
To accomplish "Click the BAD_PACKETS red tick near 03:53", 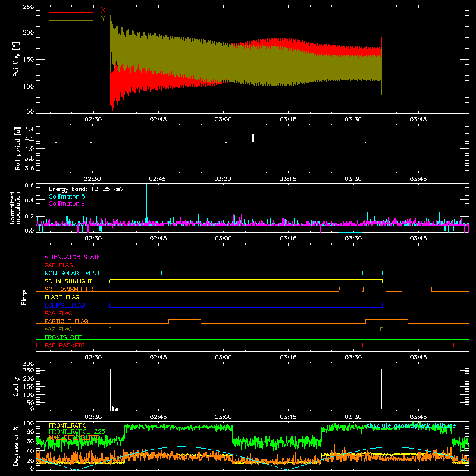I will 453,345.
